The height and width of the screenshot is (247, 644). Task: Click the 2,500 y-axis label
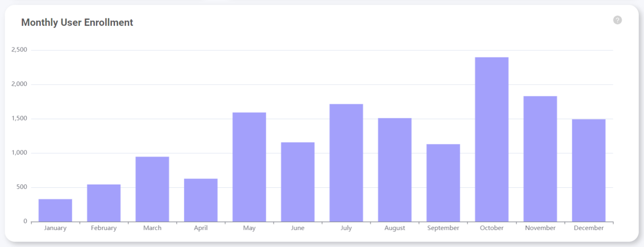point(19,50)
